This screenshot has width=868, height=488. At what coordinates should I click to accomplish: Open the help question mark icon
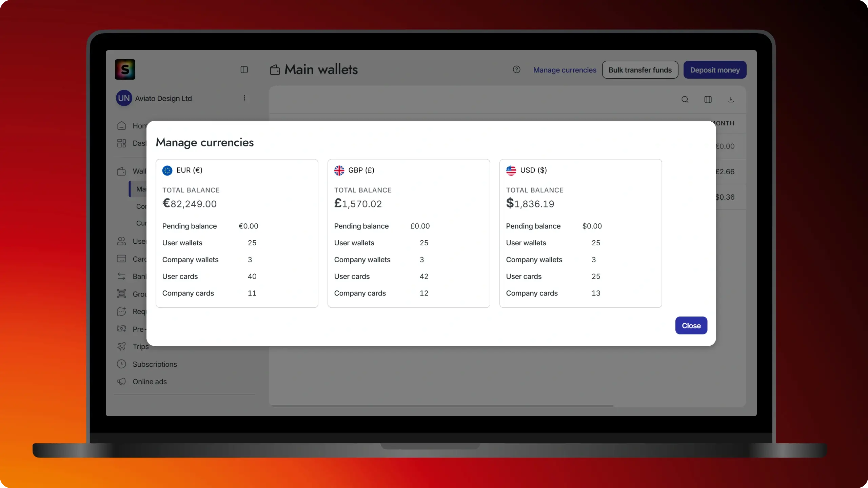pyautogui.click(x=516, y=69)
